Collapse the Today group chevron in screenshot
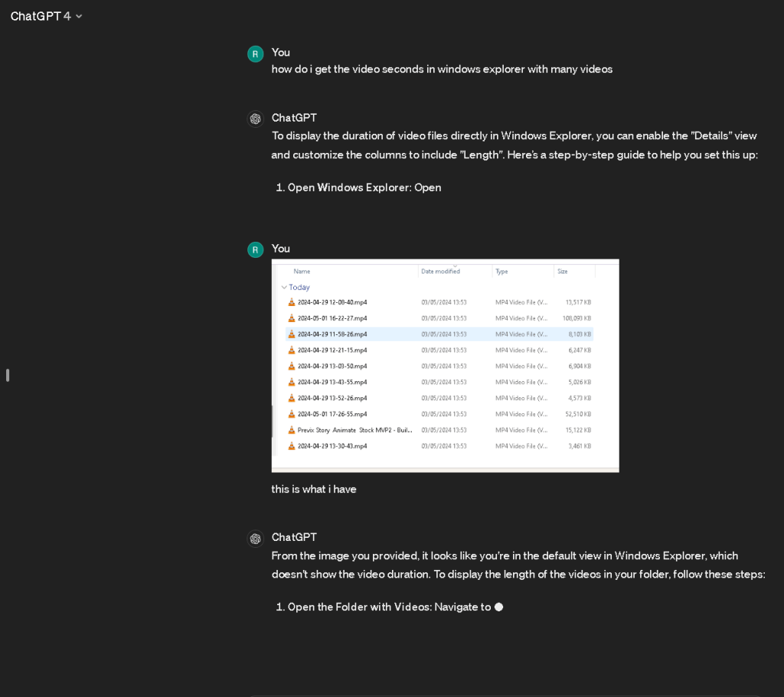 pyautogui.click(x=284, y=288)
